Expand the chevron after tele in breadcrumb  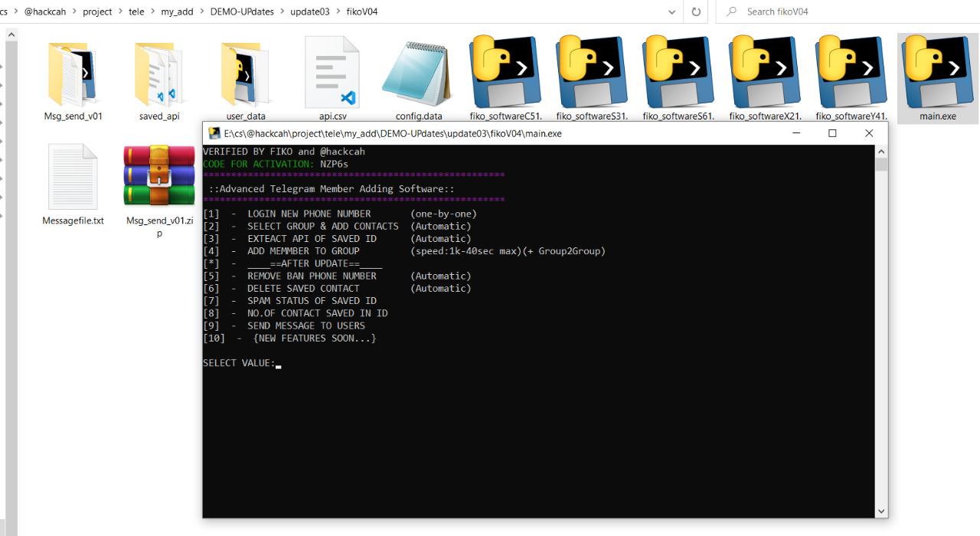point(152,11)
